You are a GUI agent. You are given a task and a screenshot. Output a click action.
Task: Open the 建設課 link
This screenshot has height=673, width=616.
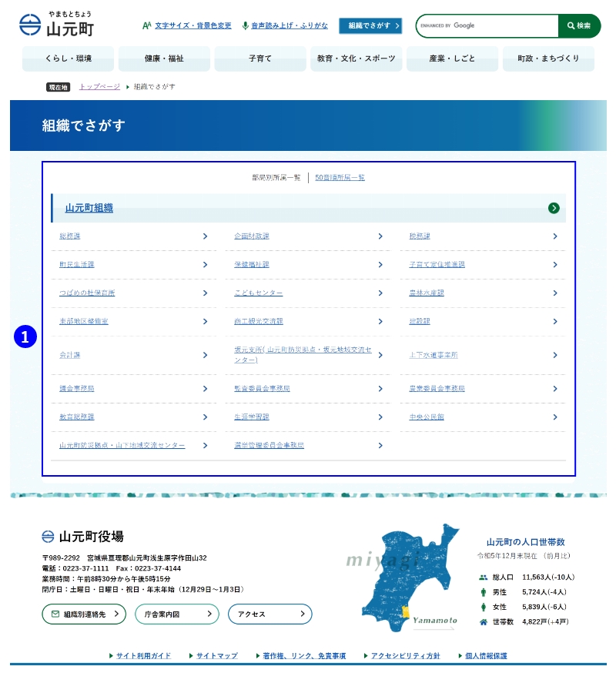[x=420, y=321]
